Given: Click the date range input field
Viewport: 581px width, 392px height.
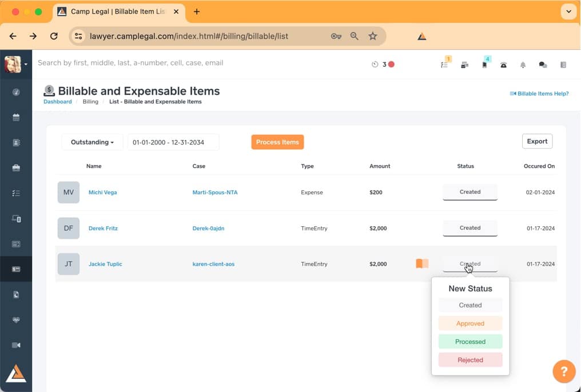Looking at the screenshot, I should tap(173, 142).
